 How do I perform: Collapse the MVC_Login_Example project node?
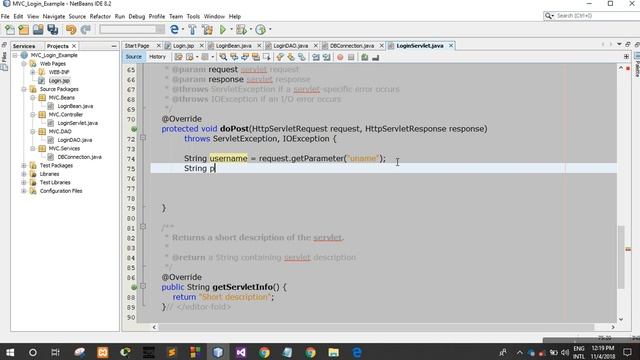click(16, 55)
